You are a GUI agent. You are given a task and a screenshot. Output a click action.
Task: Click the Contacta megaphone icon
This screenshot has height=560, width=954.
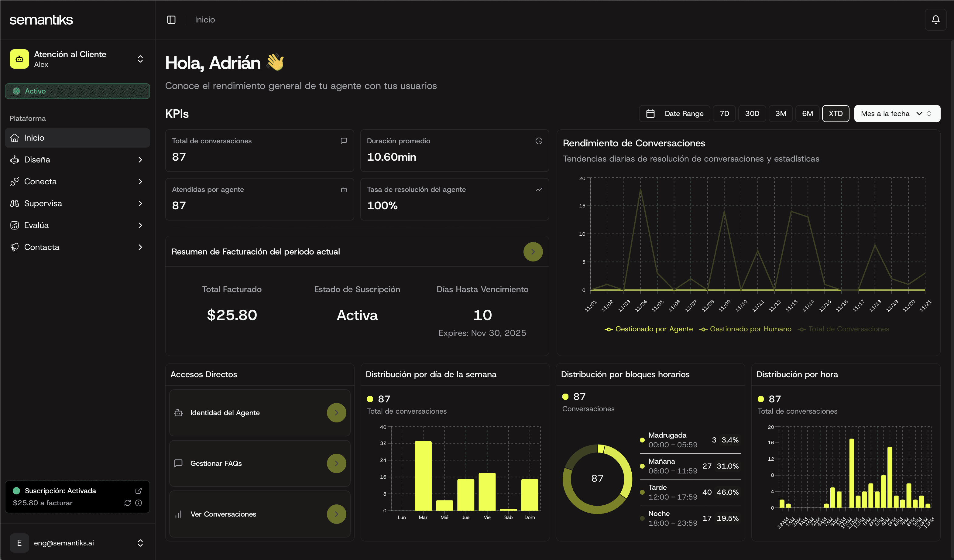pos(15,247)
